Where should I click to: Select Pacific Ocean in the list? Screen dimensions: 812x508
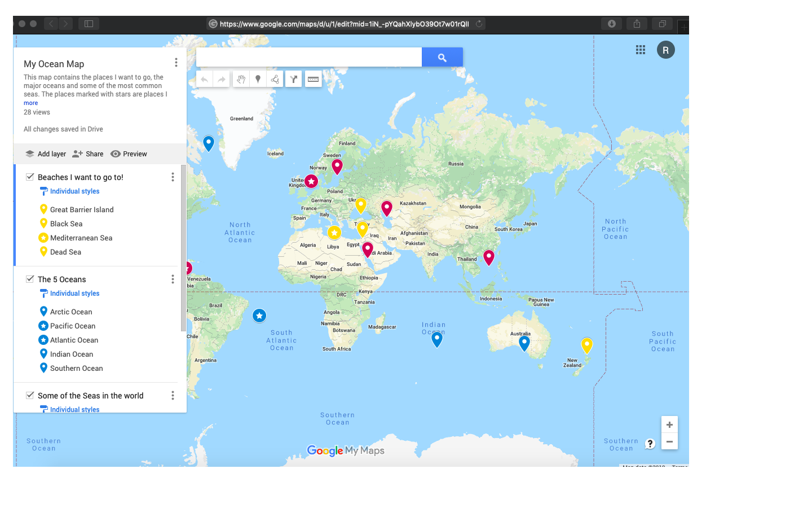73,326
